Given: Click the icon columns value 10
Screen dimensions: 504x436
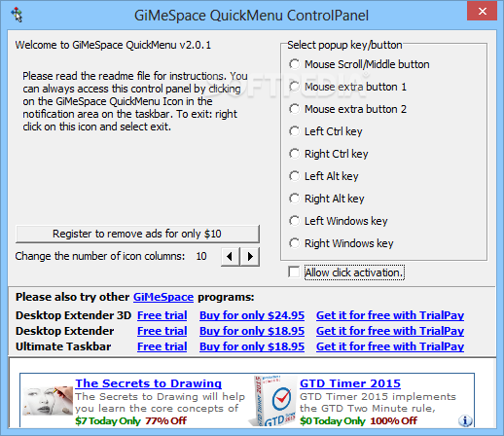Looking at the screenshot, I should tap(201, 256).
